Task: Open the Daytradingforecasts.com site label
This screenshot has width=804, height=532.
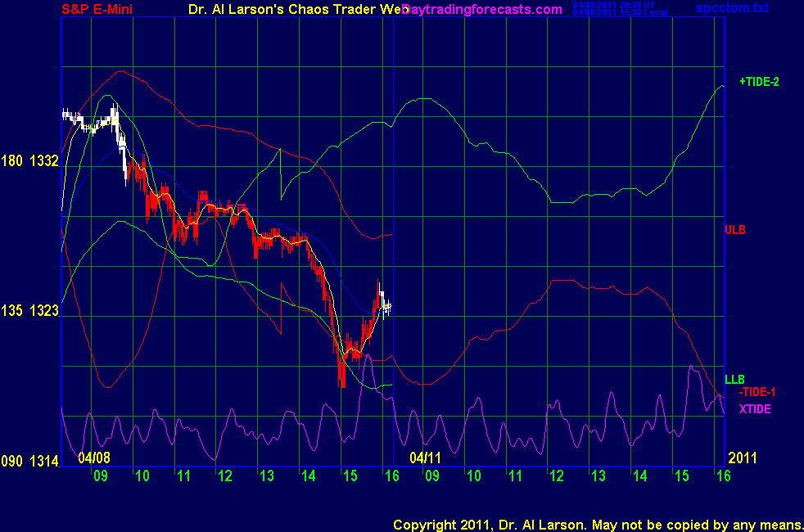Action: coord(482,9)
